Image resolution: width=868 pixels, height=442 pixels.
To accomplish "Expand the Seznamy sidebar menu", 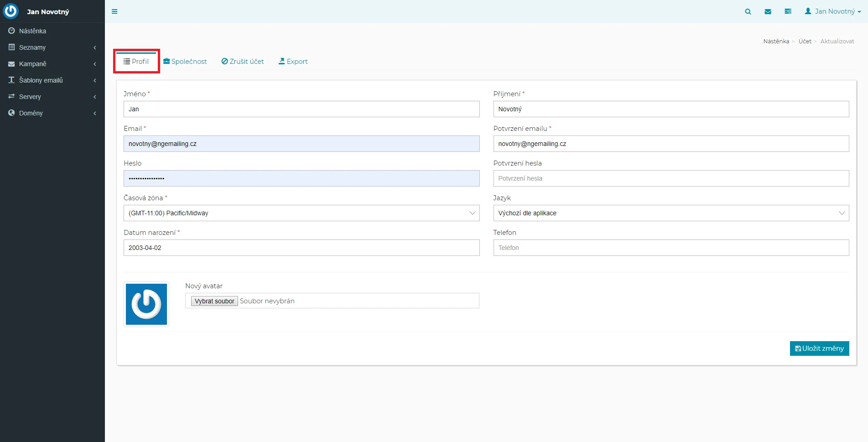I will [32, 47].
